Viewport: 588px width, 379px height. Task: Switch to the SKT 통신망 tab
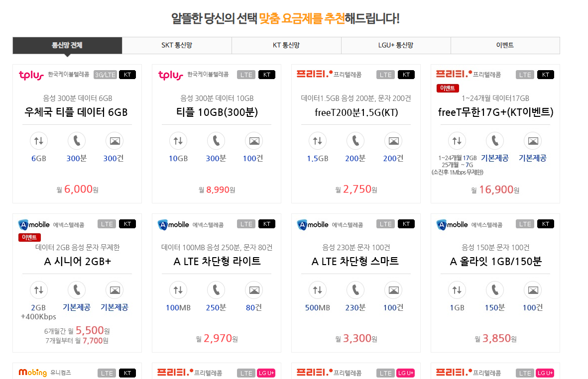coord(177,45)
